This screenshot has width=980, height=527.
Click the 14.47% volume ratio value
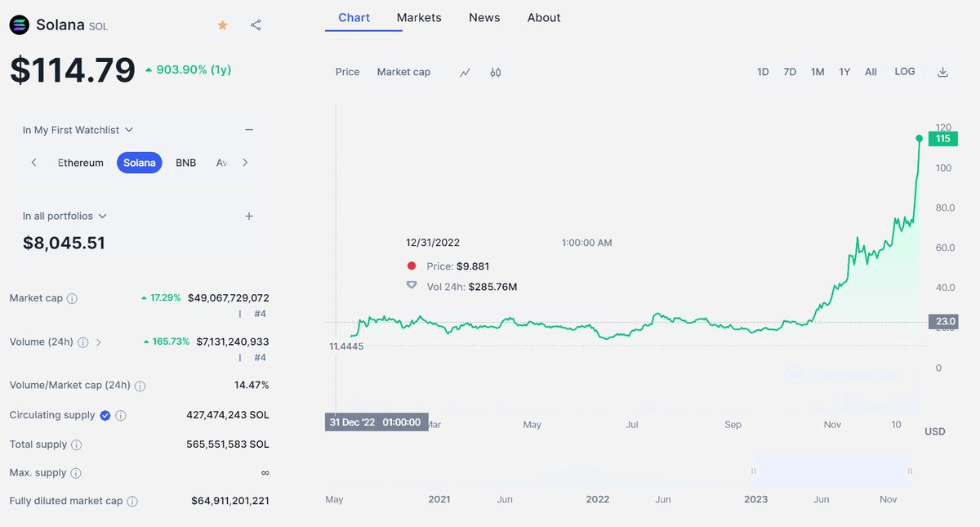(252, 385)
